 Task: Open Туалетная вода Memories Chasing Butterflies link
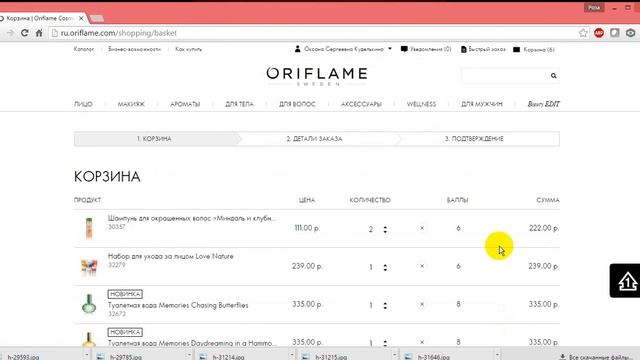(x=178, y=305)
